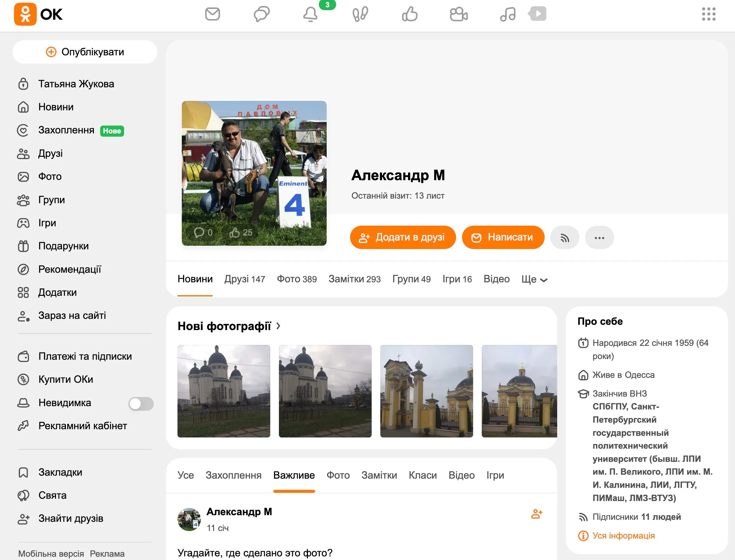Click the Написати button

pos(503,237)
